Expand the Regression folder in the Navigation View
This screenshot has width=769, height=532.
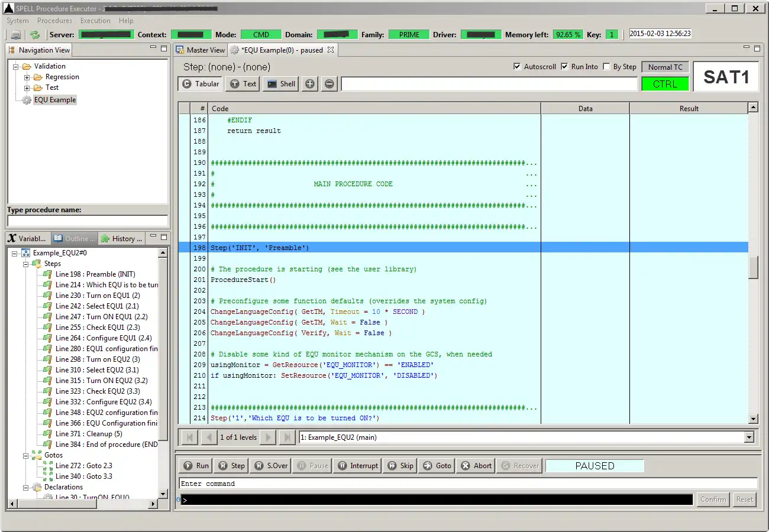pyautogui.click(x=27, y=77)
